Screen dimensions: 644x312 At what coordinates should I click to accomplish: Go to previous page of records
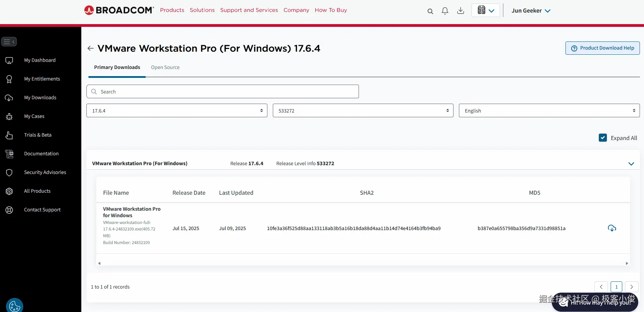click(x=601, y=287)
